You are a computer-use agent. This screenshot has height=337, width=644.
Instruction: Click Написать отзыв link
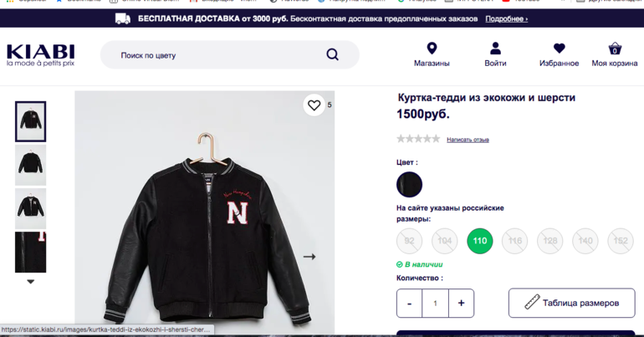point(468,140)
